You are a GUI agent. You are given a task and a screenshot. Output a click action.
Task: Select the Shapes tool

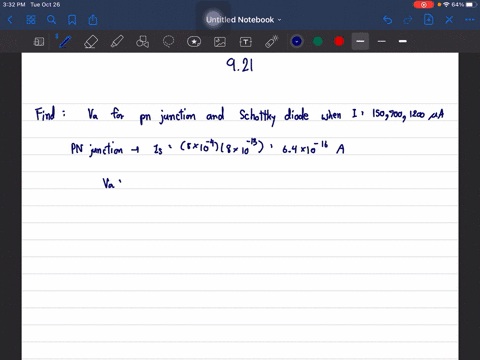click(142, 42)
